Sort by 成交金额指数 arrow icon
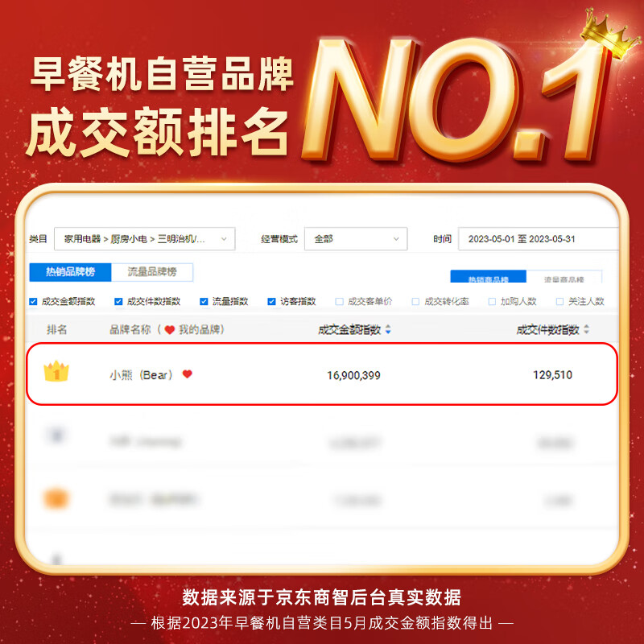 (388, 329)
